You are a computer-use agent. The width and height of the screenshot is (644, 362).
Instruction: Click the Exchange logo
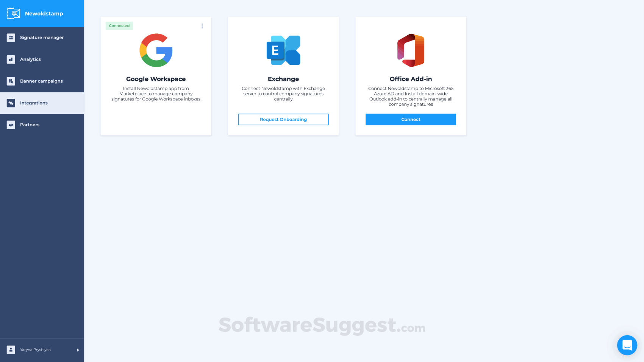pyautogui.click(x=283, y=50)
